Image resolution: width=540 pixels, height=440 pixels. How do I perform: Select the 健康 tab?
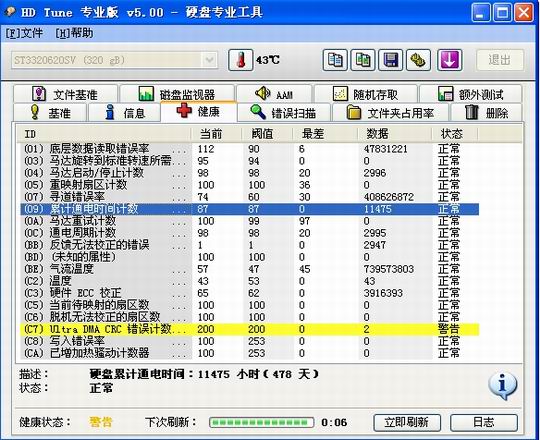199,112
